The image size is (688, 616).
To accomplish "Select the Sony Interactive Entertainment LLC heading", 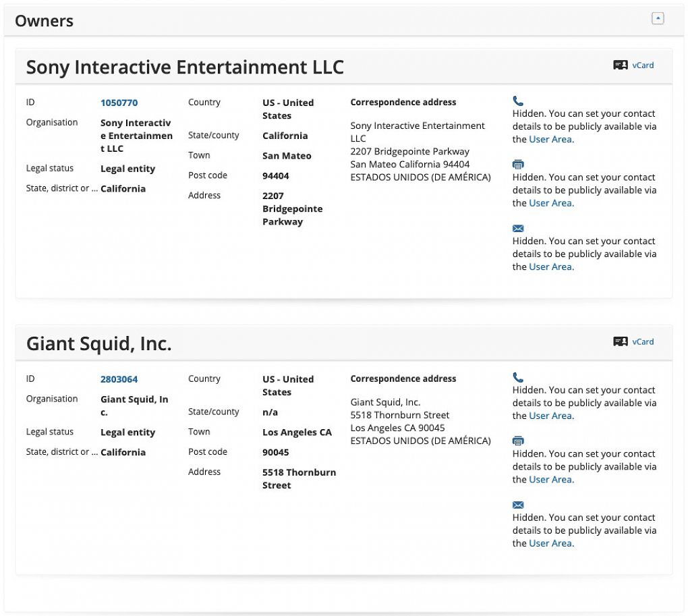I will 185,67.
